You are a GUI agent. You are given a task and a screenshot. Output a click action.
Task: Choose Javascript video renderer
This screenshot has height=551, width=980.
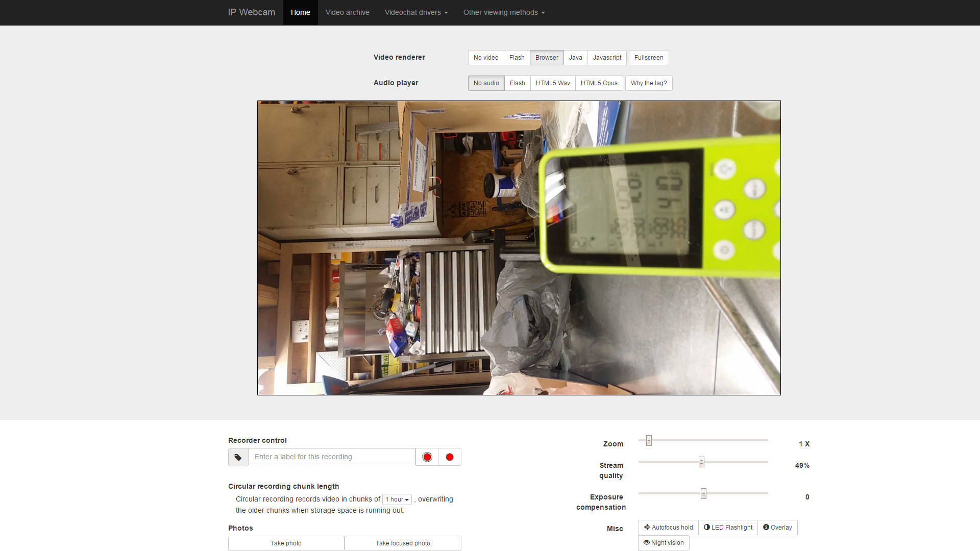tap(607, 58)
